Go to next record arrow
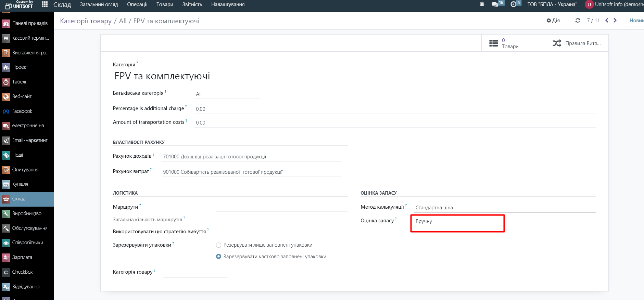Viewport: 644px width, 300px height. (x=615, y=21)
